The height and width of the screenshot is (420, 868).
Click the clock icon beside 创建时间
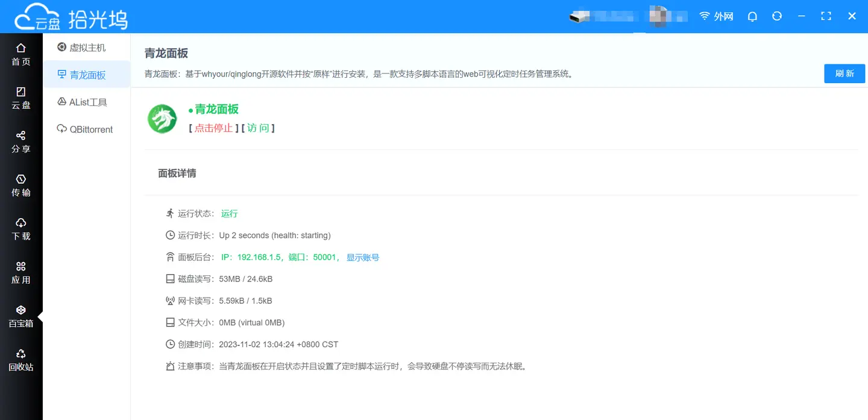(x=170, y=344)
